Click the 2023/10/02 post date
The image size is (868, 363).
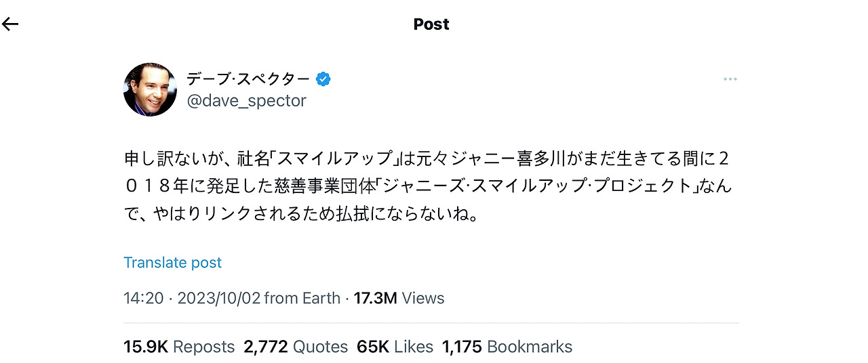pyautogui.click(x=218, y=298)
